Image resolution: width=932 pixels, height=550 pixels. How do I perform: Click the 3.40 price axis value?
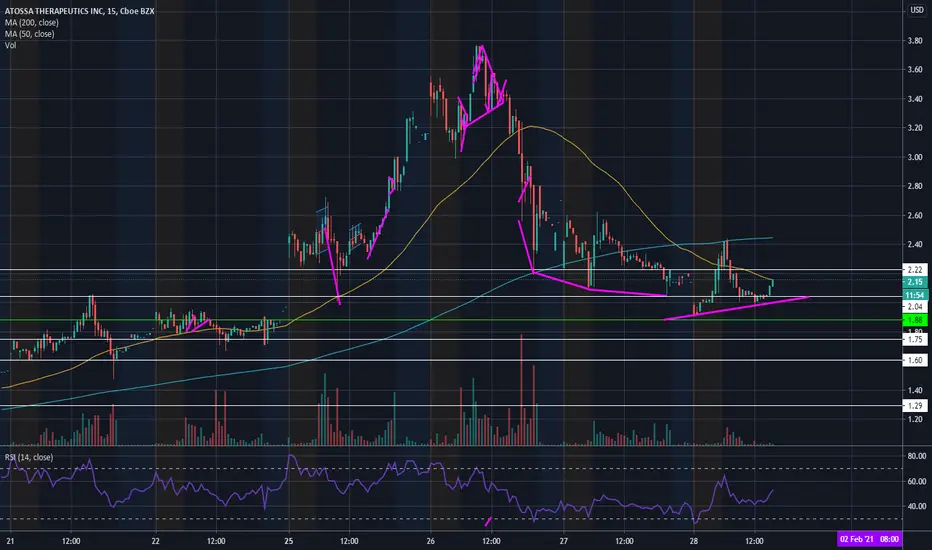coord(915,99)
